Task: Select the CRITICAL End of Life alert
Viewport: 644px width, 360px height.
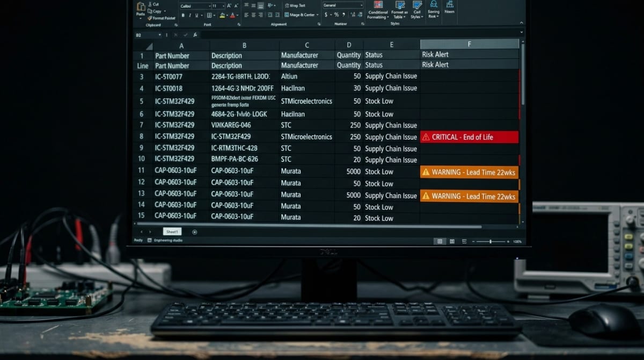Action: (470, 137)
